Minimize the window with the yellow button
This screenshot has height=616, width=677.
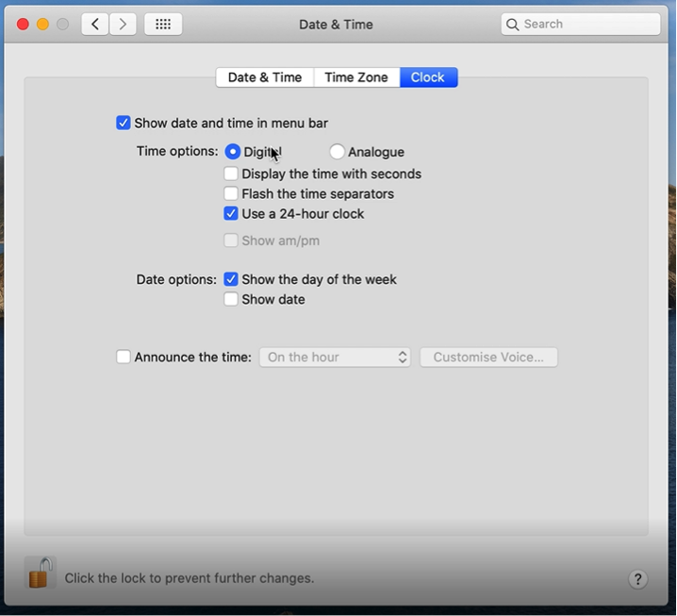(42, 25)
